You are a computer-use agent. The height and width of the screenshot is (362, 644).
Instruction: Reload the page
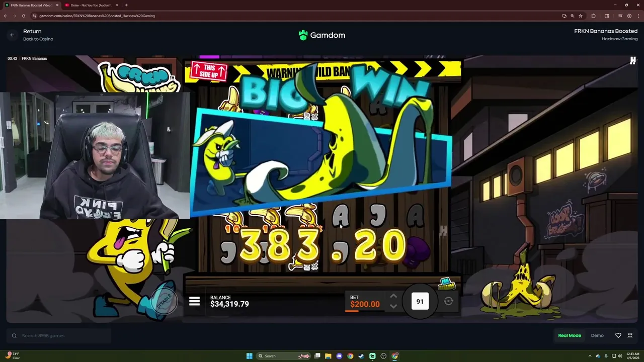24,16
